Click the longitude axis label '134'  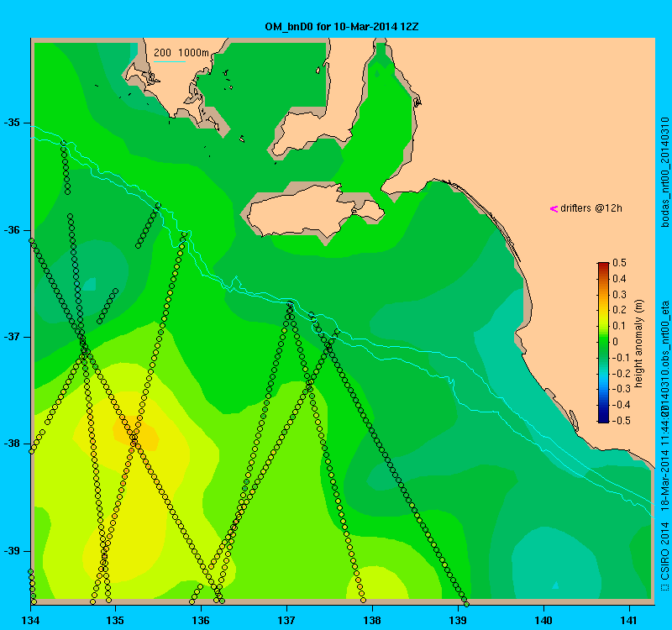pyautogui.click(x=30, y=620)
